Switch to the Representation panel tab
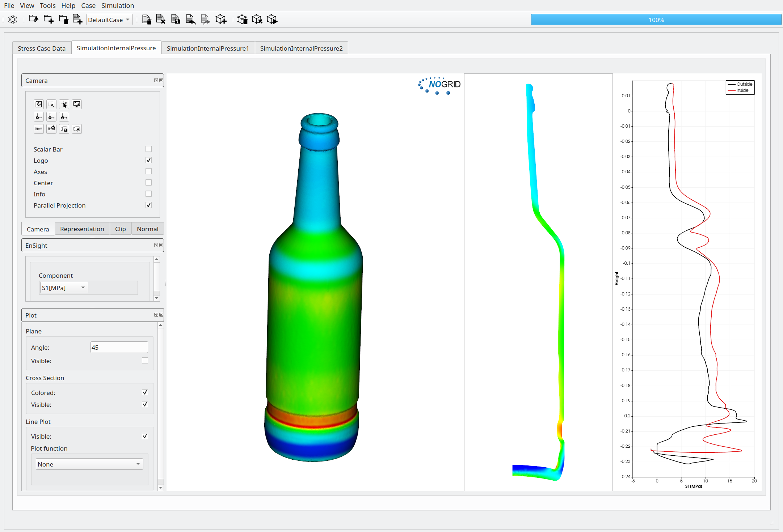 82,229
